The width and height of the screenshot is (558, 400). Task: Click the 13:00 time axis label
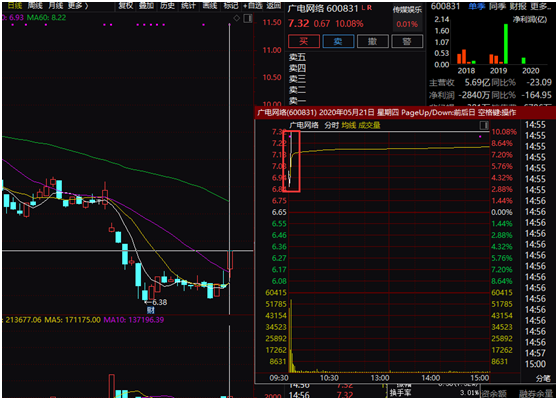tap(380, 378)
